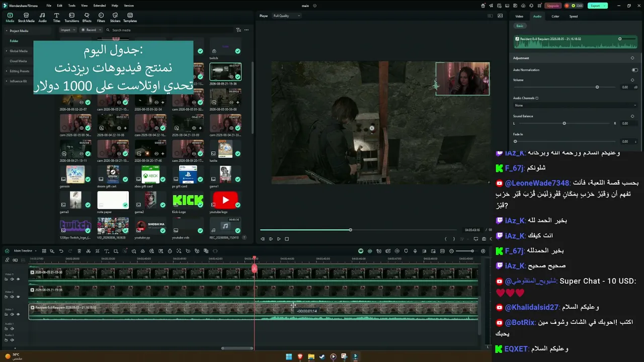Click the stop button in the player
The width and height of the screenshot is (644, 362).
point(287,239)
